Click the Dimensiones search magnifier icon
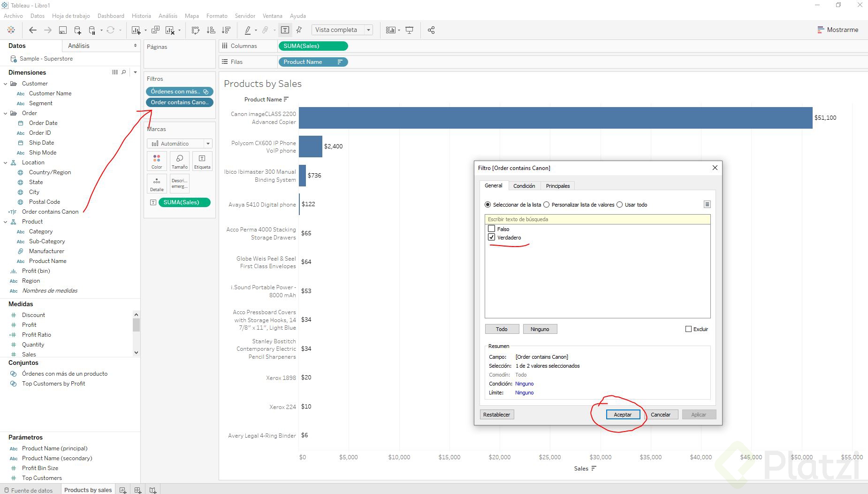Screen dimensions: 868x494 [124, 72]
